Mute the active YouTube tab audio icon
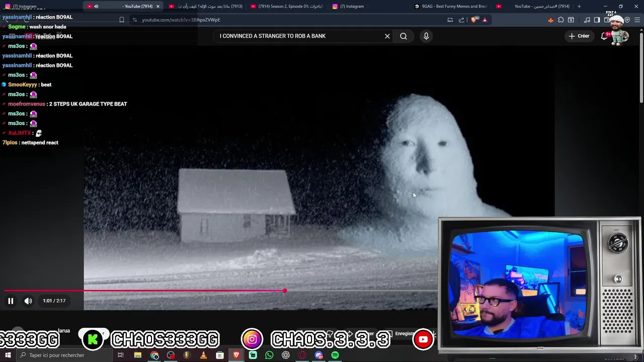 tap(96, 7)
